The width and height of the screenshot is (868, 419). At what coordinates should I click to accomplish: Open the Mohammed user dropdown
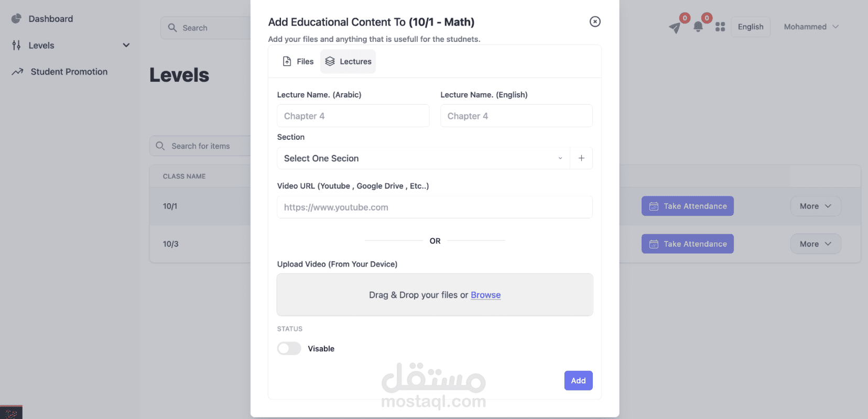(x=811, y=27)
